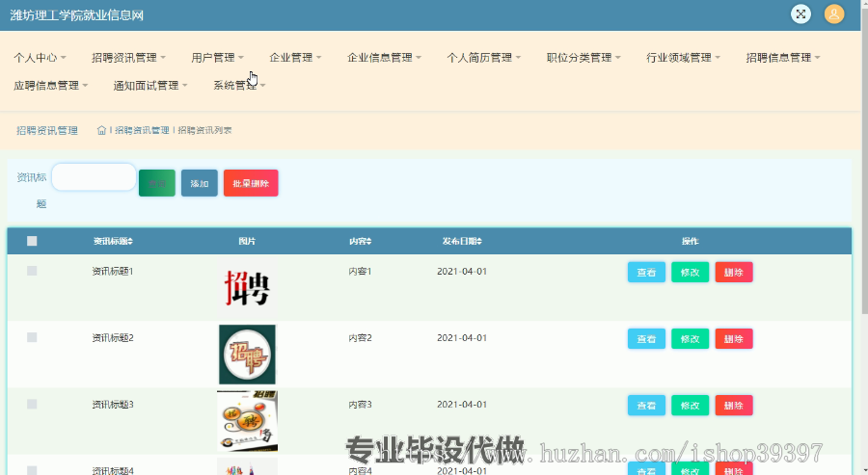Click 修改 for 资讯标题1 row
Image resolution: width=868 pixels, height=475 pixels.
[x=690, y=272]
